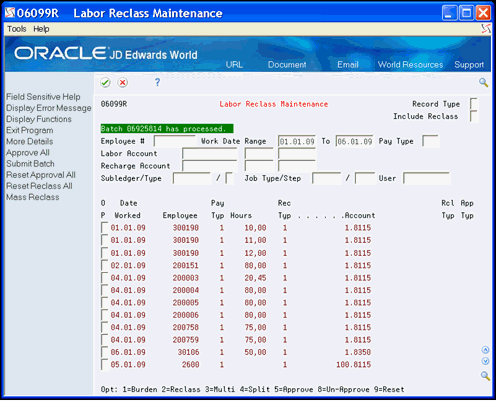Screen dimensions: 496x401
Task: Click the green checkmark OK icon
Action: (x=105, y=82)
